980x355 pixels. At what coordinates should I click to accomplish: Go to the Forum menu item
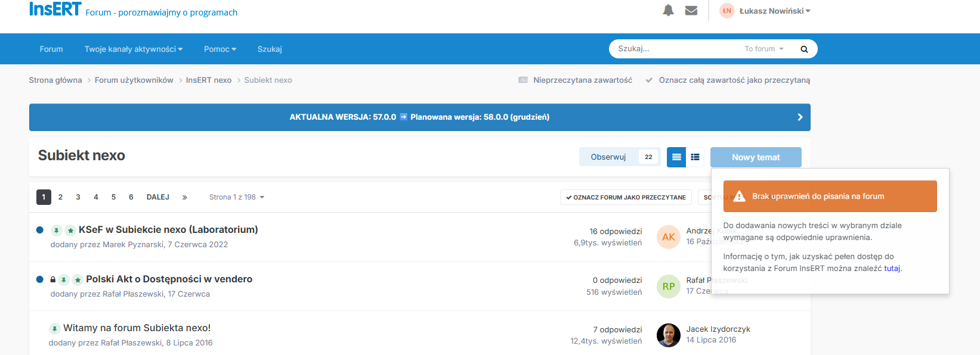tap(51, 49)
